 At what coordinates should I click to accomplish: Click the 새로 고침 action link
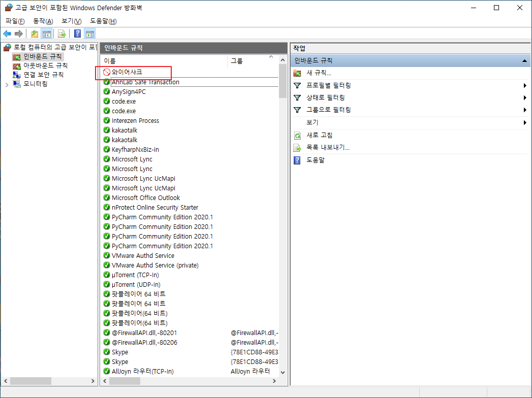(319, 135)
